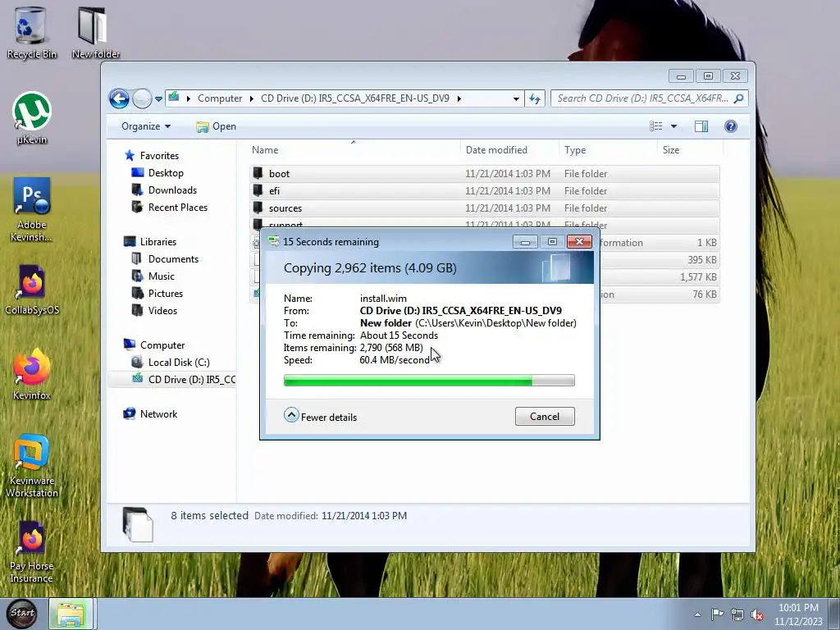This screenshot has width=840, height=630.
Task: Open the Pay Horse Insurance shortcut
Action: click(32, 552)
